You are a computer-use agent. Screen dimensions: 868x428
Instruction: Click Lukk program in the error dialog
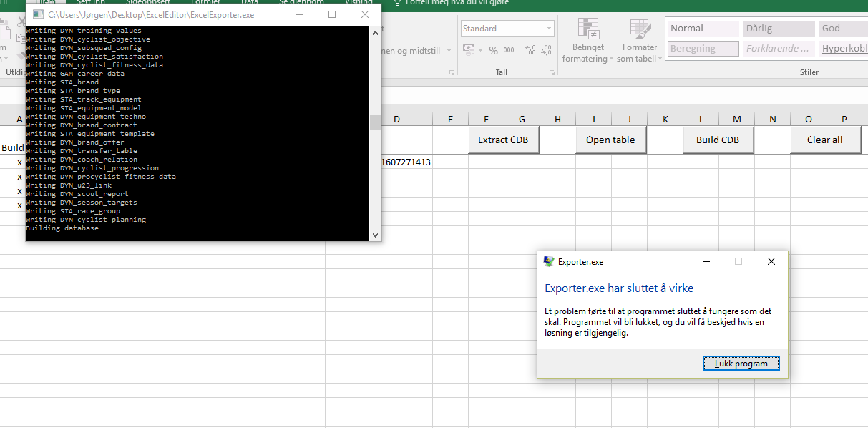click(x=741, y=364)
